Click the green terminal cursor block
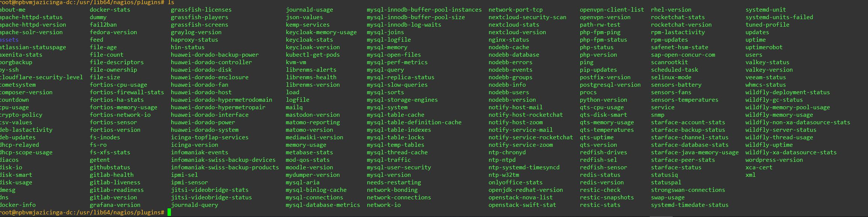Screen dimensions: 868x217 tap(169, 212)
